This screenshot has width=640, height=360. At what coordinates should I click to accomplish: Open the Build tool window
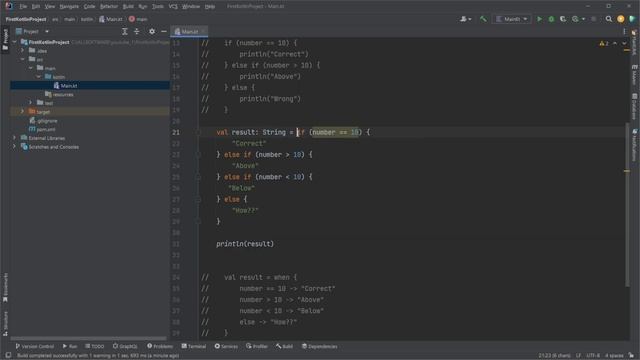[x=284, y=346]
